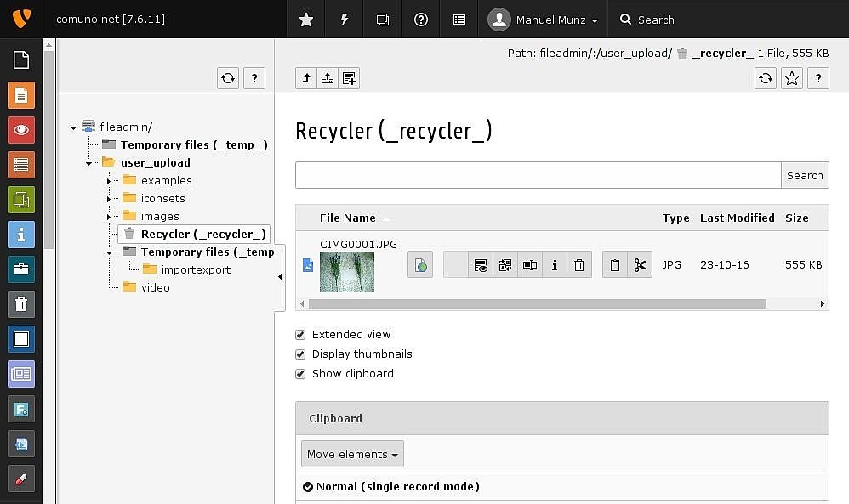Toggle the Extended view checkbox

pyautogui.click(x=300, y=335)
